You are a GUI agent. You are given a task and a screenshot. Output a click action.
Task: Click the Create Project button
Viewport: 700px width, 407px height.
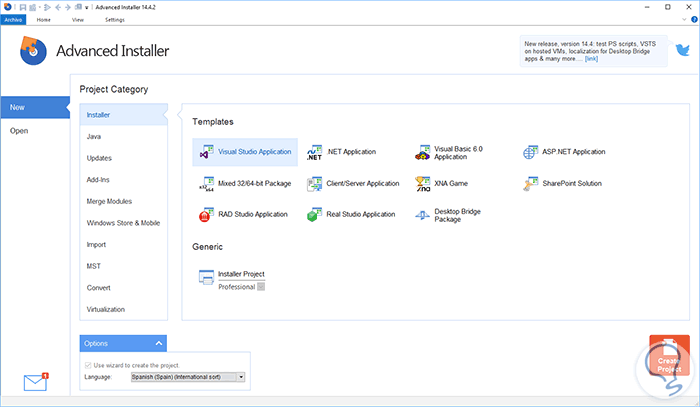tap(669, 355)
